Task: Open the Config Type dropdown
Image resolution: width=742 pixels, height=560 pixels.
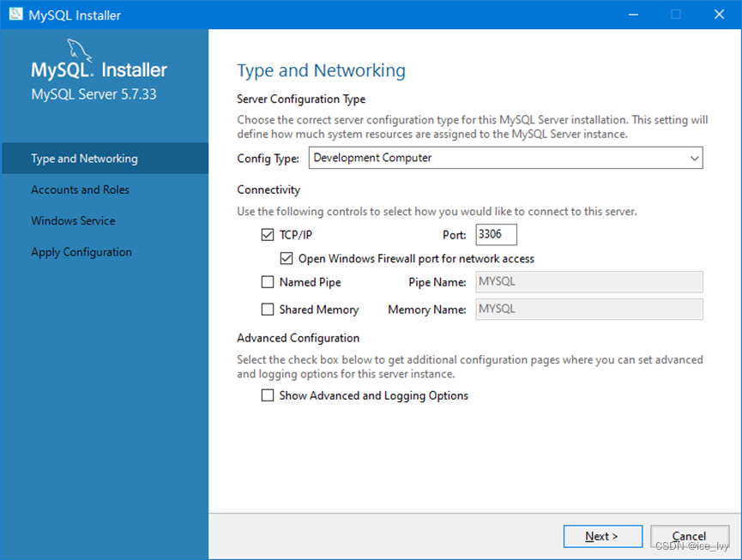Action: tap(505, 158)
